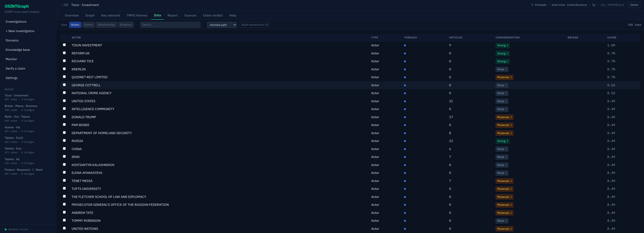Click the 1.00 score for TISUN INVESTMENT
The image size is (644, 233).
coord(611,45)
